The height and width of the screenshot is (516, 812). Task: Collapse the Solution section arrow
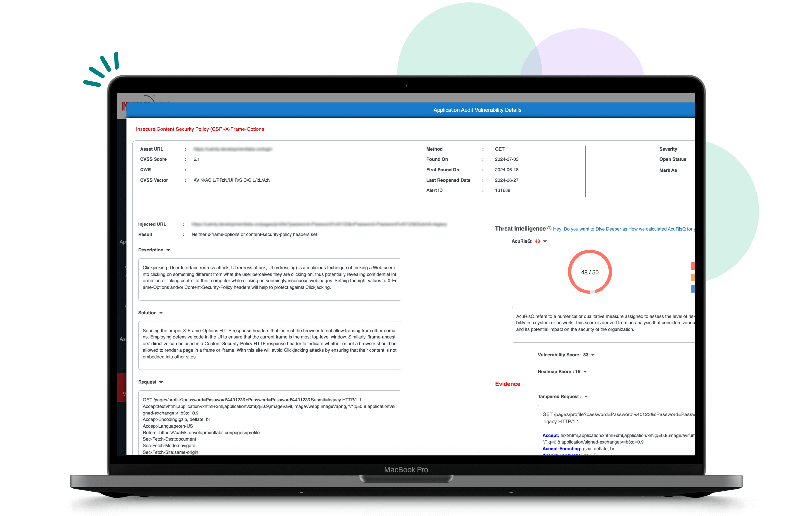pyautogui.click(x=161, y=313)
